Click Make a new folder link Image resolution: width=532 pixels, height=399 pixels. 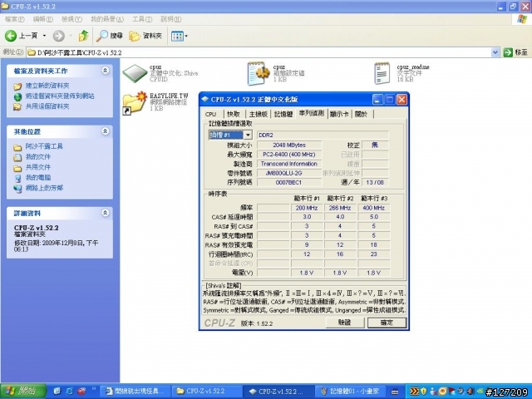coord(47,86)
